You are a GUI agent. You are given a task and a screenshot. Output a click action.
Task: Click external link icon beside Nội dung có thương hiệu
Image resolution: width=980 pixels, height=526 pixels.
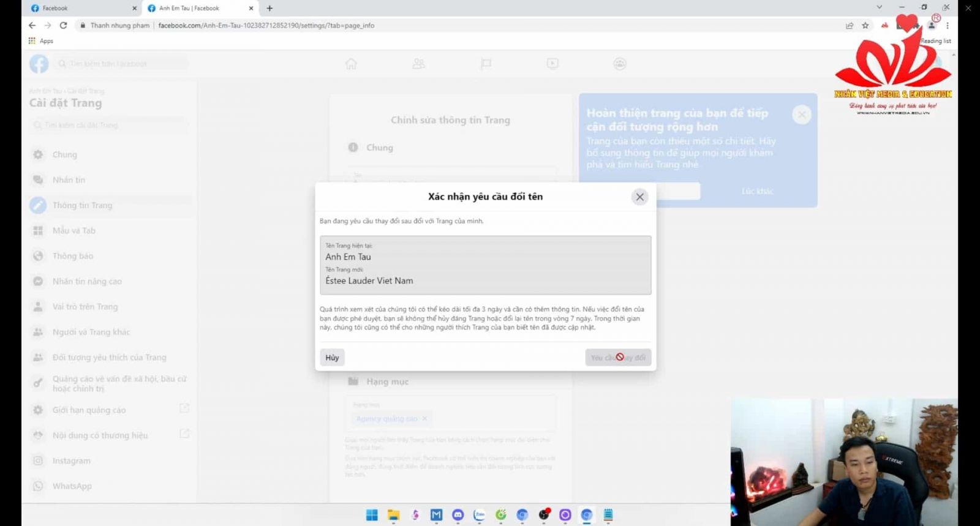184,434
